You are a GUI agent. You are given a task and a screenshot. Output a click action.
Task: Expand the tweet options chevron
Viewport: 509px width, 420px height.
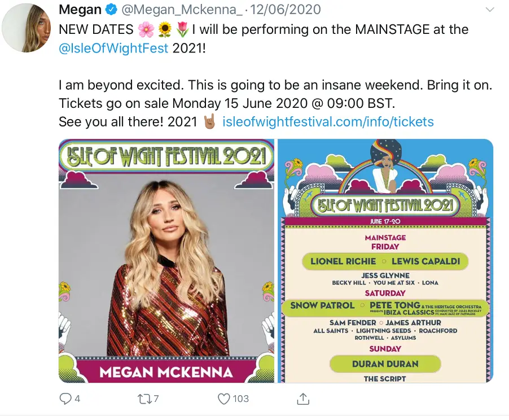click(489, 10)
